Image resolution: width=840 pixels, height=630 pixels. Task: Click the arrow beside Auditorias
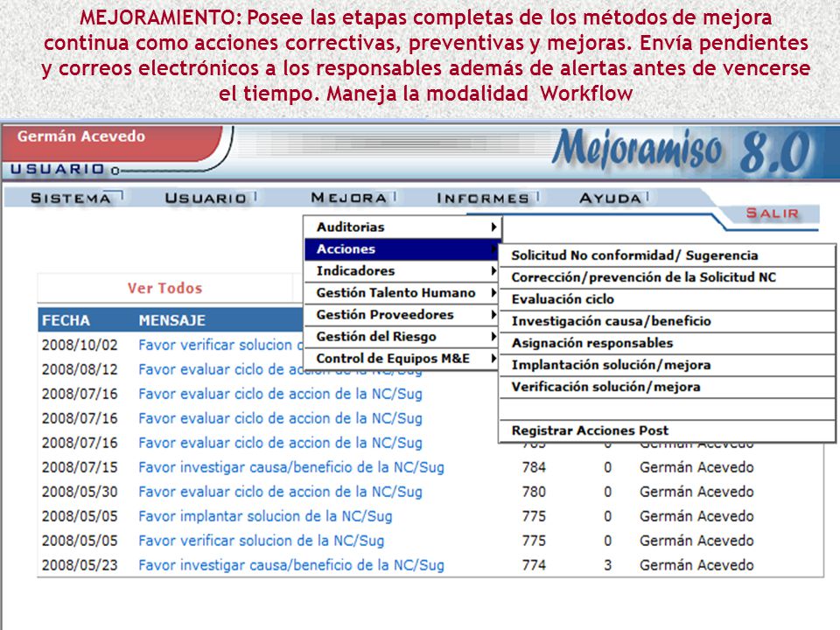[x=493, y=227]
